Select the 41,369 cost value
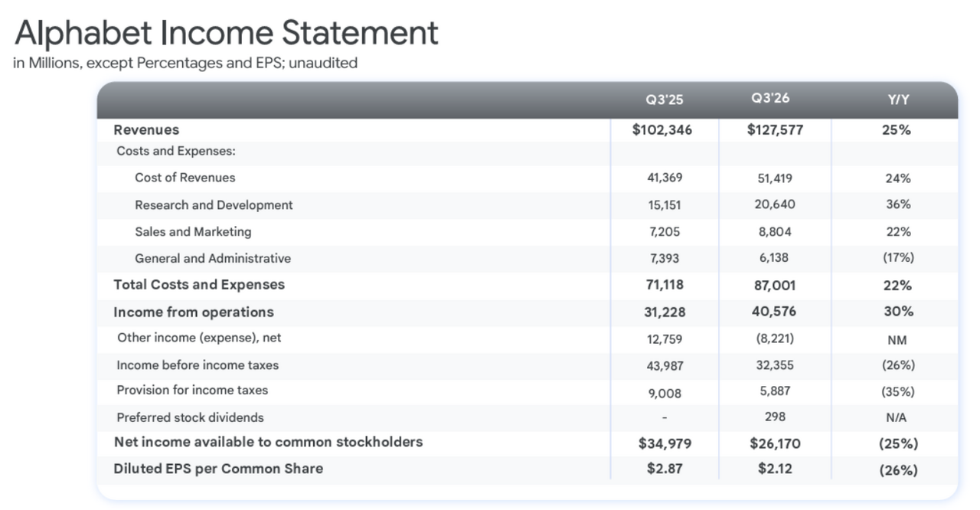980x510 pixels. 665,178
